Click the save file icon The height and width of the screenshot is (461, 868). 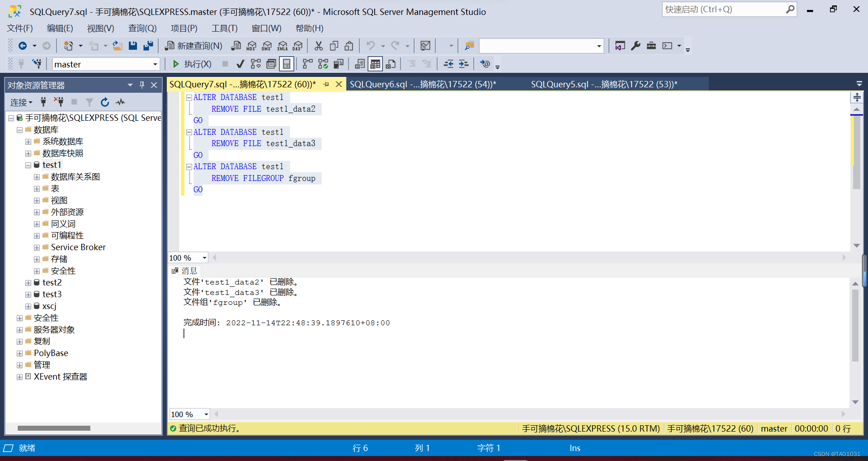(x=133, y=46)
